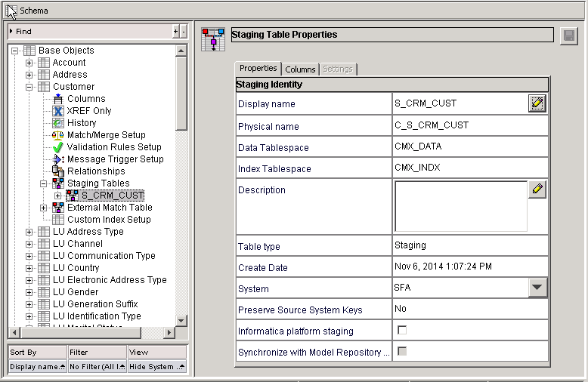Screen dimensions: 588x382
Task: Expand the Account node
Action: [x=29, y=63]
